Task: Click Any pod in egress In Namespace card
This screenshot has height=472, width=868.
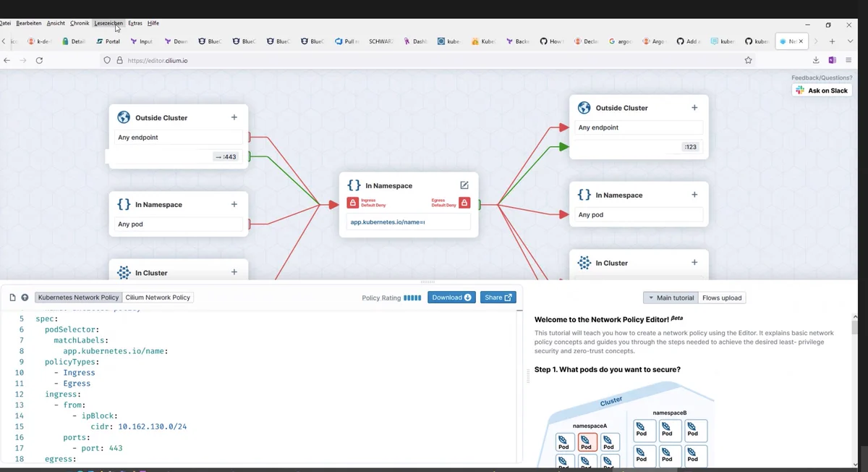Action: point(639,214)
